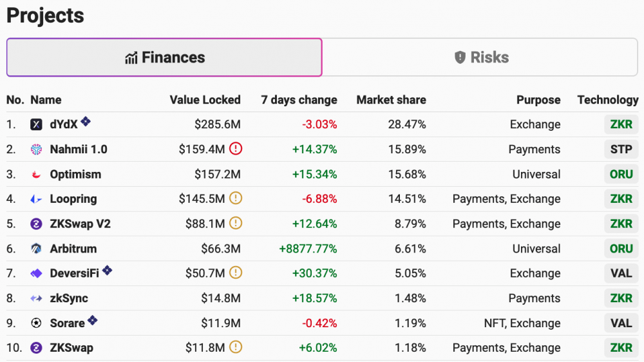Click the +6.02% change for ZKSwap
The height and width of the screenshot is (362, 644).
(x=318, y=348)
